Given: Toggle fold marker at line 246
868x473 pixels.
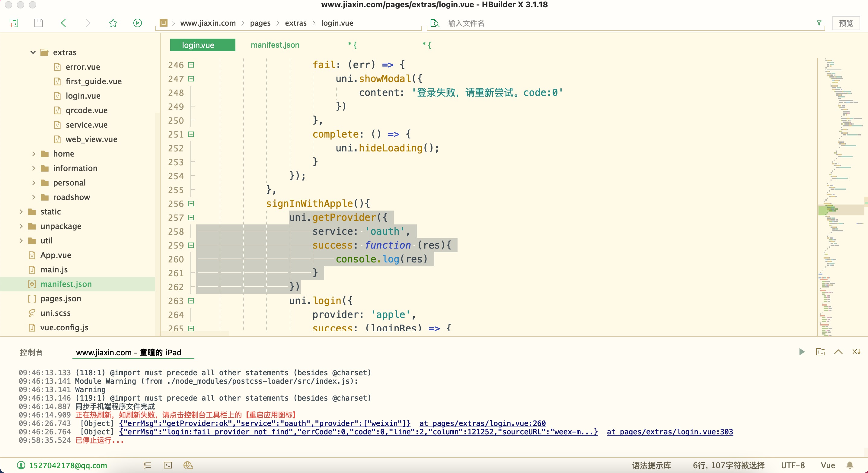Looking at the screenshot, I should (x=191, y=65).
